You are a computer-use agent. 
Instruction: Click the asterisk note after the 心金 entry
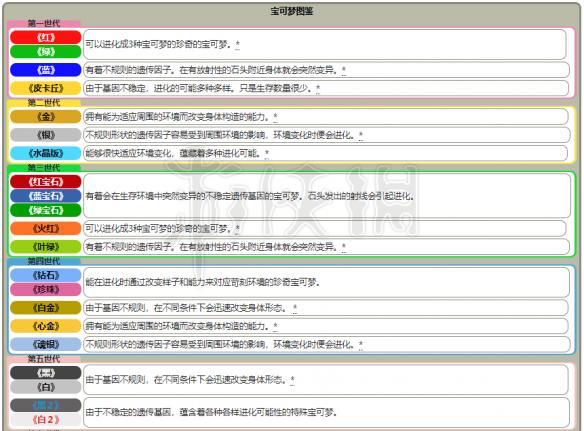275,326
